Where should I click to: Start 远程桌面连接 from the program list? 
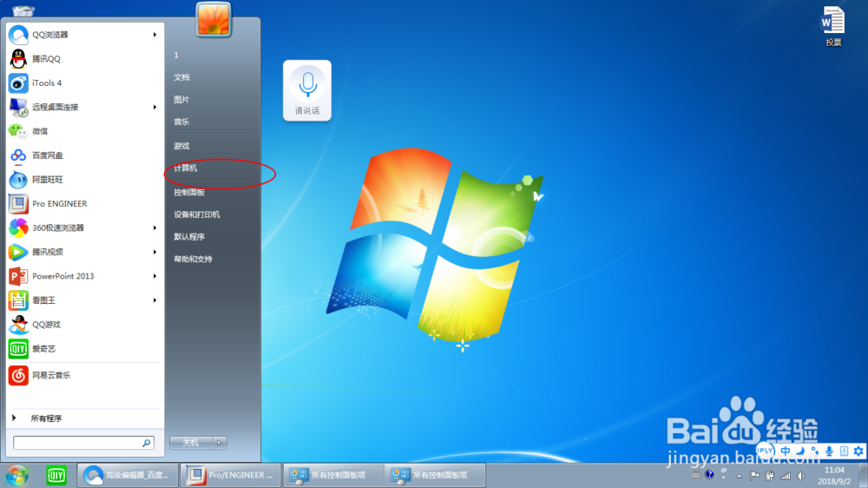pyautogui.click(x=83, y=107)
